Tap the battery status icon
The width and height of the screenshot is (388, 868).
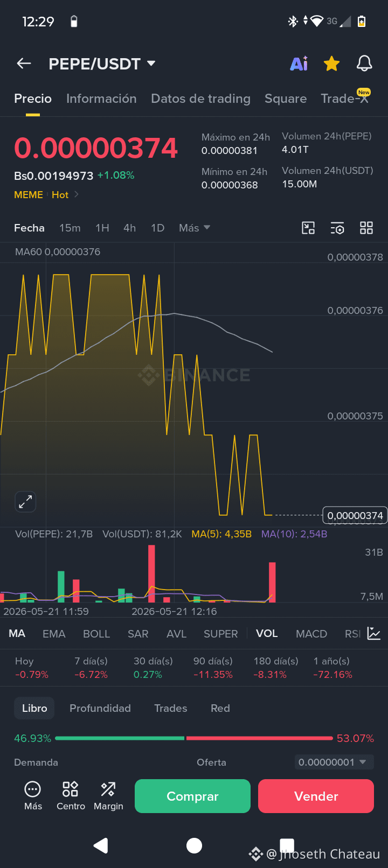tap(362, 22)
